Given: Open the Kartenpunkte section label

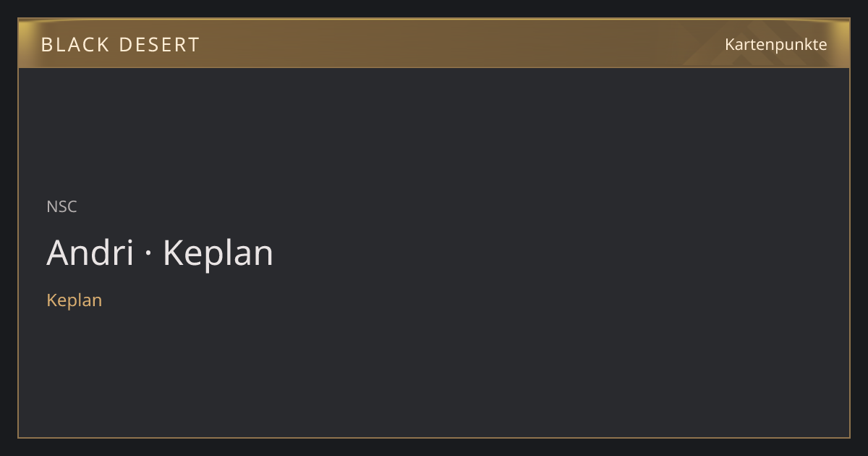Looking at the screenshot, I should tap(775, 44).
